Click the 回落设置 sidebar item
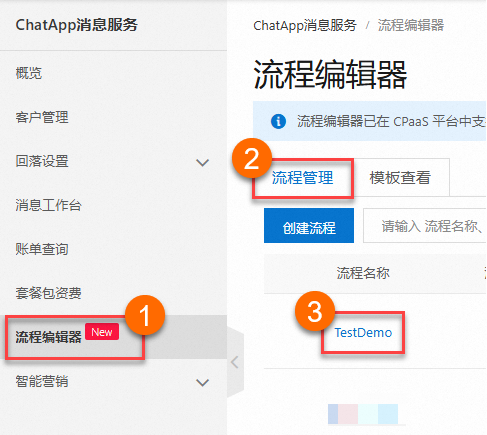Image resolution: width=487 pixels, height=435 pixels. pyautogui.click(x=42, y=161)
